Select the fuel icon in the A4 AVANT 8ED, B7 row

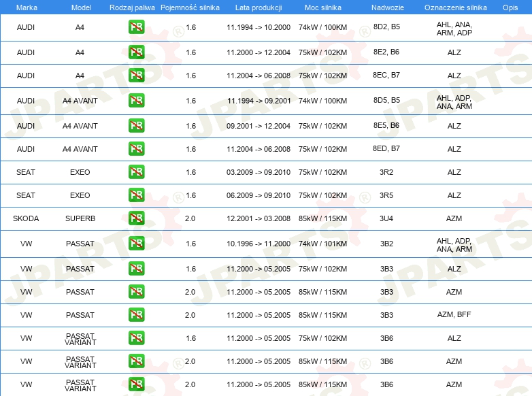pos(136,148)
